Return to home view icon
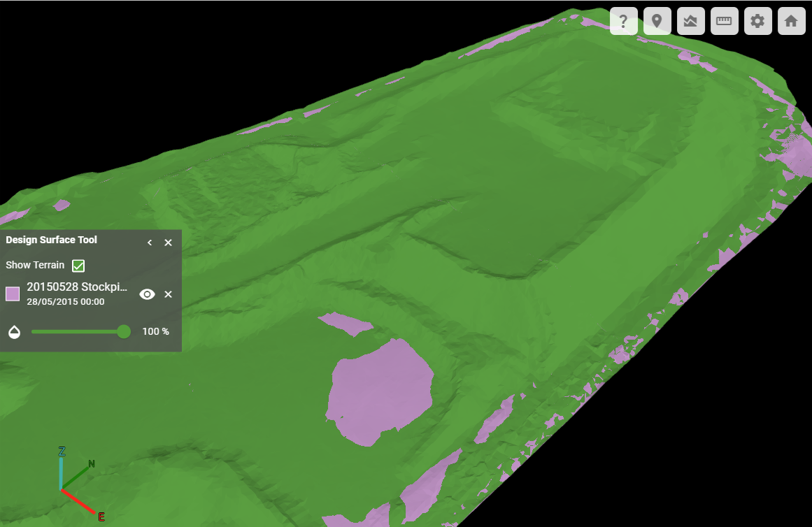Image resolution: width=812 pixels, height=527 pixels. tap(791, 21)
